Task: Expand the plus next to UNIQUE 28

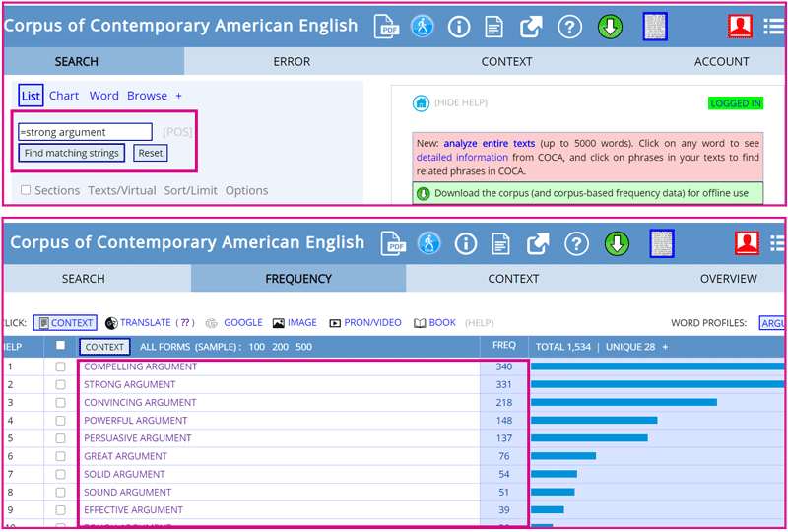Action: click(x=665, y=347)
